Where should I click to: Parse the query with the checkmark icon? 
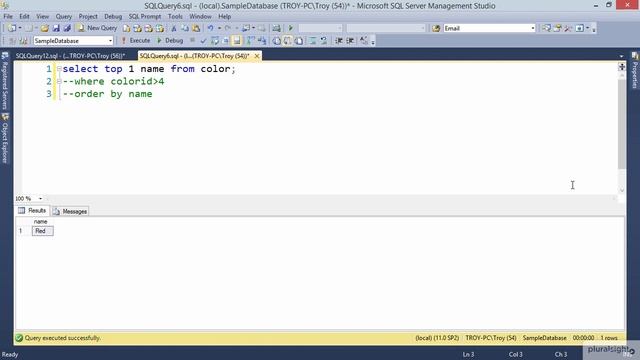203,41
